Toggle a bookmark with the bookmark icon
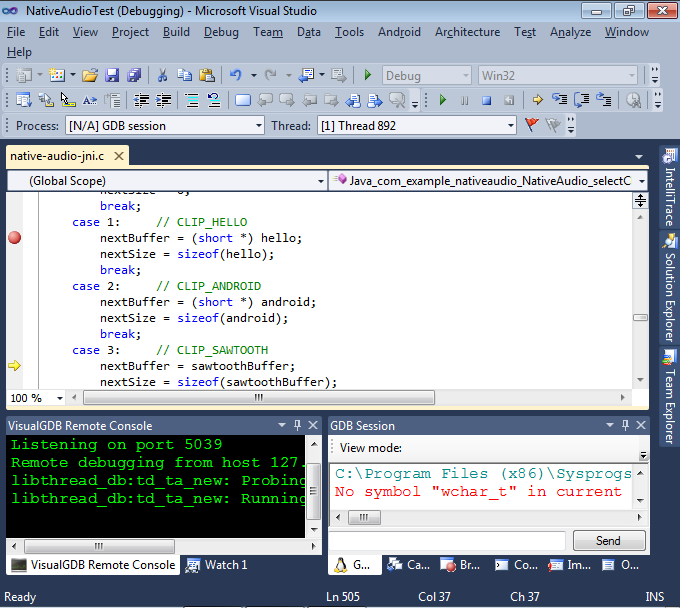This screenshot has height=608, width=680. pyautogui.click(x=243, y=101)
